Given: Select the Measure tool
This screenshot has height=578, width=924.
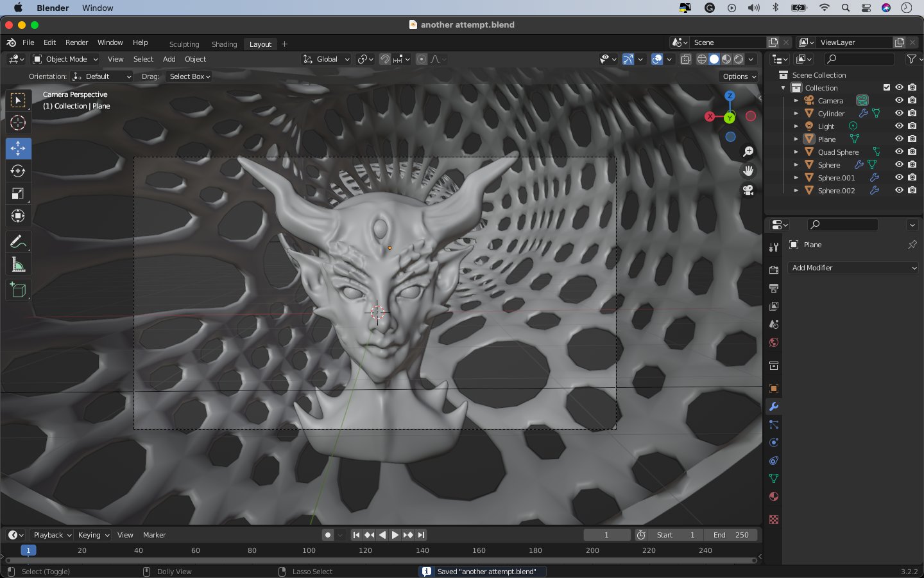Looking at the screenshot, I should click(x=18, y=264).
